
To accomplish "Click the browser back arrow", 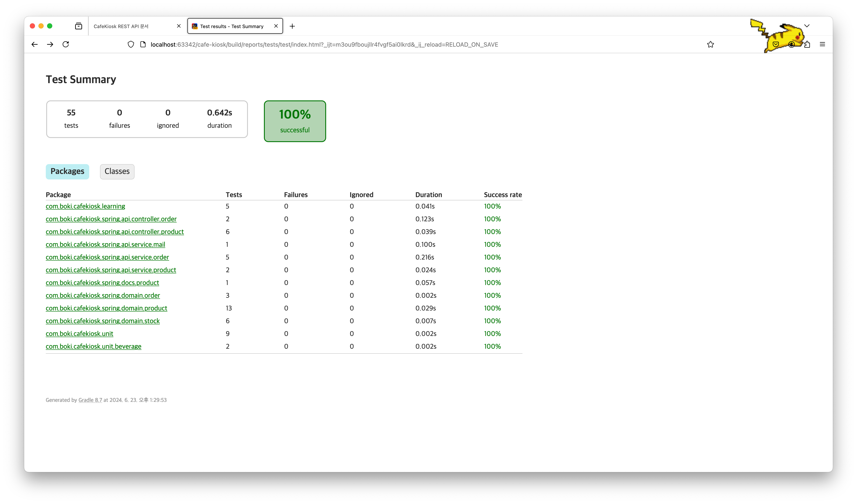I will tap(34, 44).
